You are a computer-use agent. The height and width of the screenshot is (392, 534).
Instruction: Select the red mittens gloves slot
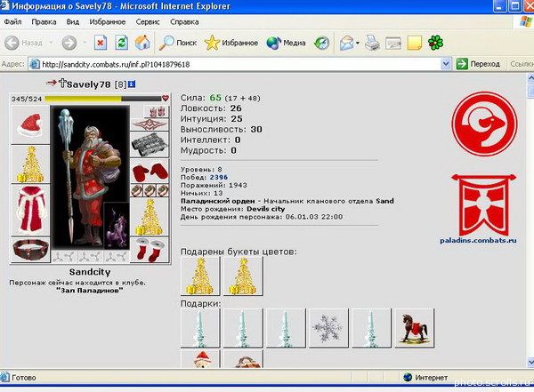[150, 172]
